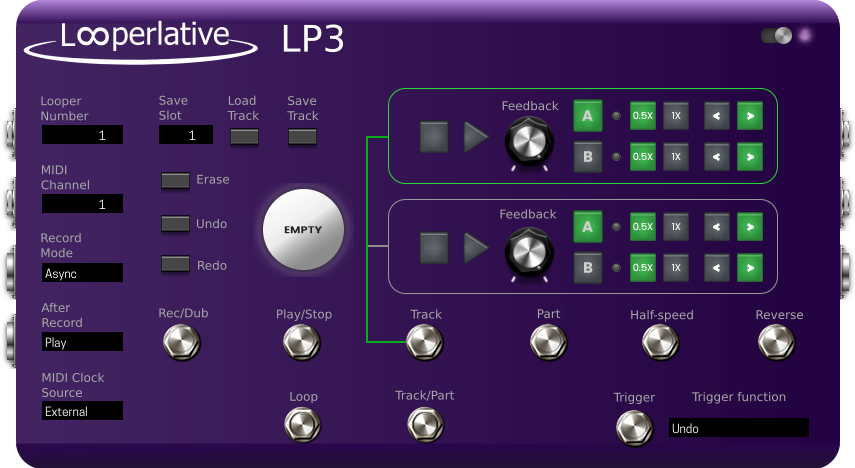Open MIDI Clock Source External dropdown
The image size is (855, 468).
click(82, 411)
